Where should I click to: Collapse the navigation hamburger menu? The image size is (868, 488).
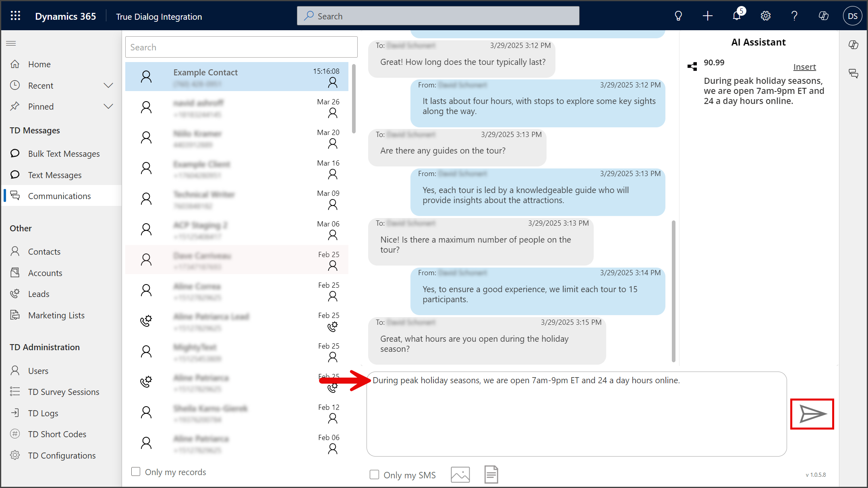point(11,43)
